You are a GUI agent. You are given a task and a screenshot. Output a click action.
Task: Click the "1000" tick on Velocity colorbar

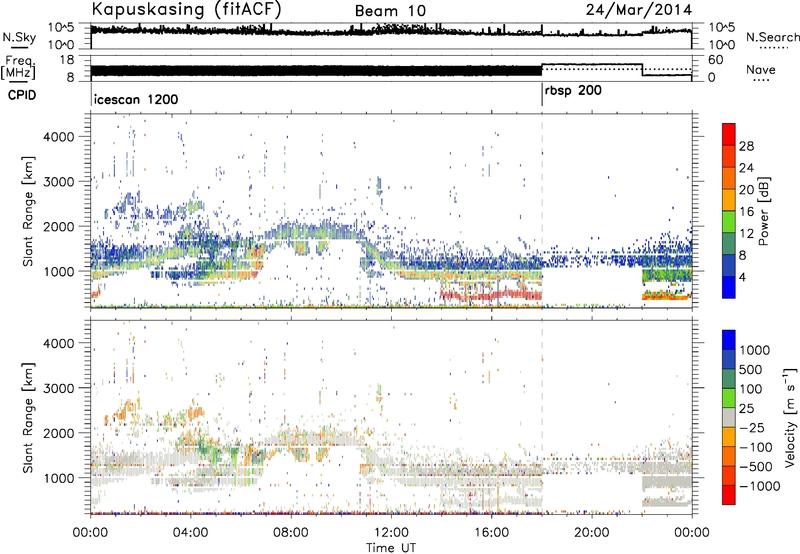point(754,350)
